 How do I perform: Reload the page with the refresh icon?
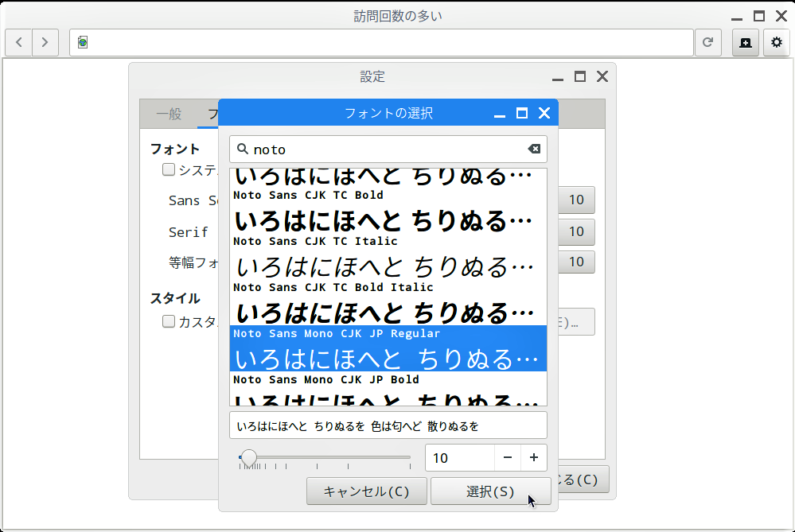tap(707, 42)
